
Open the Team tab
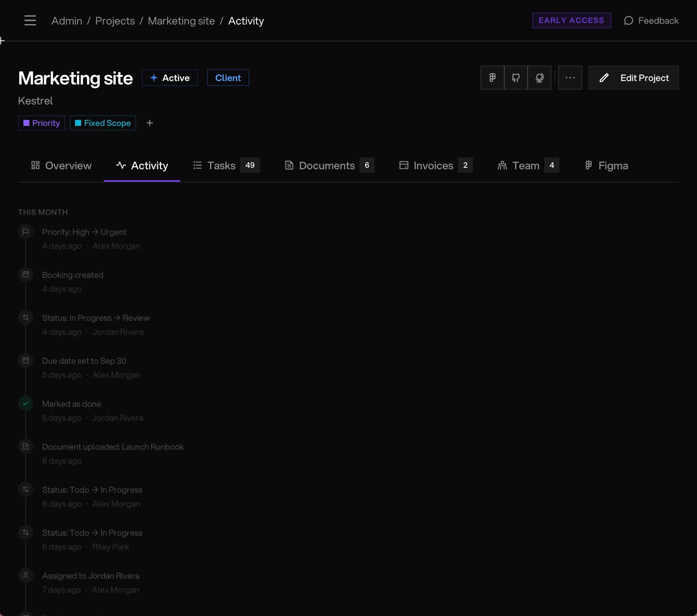coord(528,165)
